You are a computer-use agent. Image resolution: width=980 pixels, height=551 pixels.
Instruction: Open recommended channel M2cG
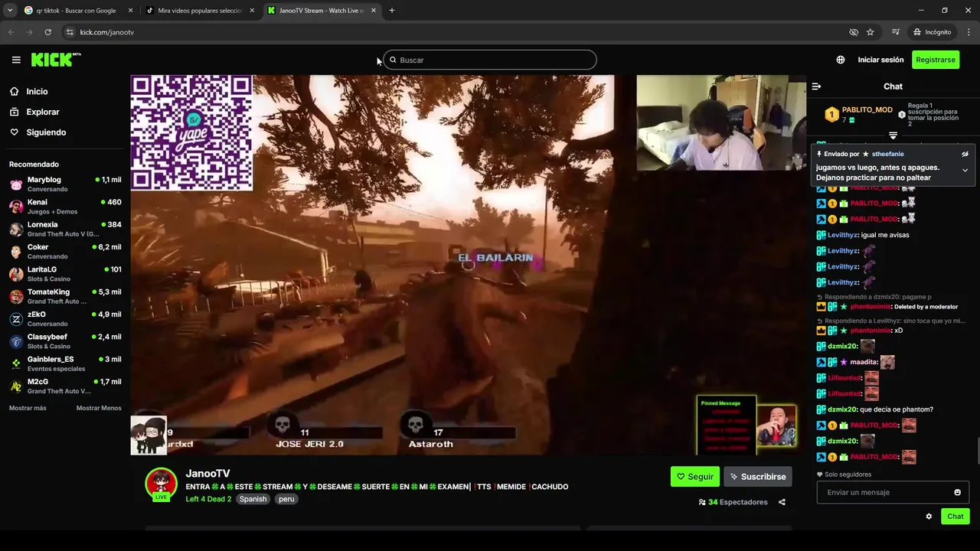pyautogui.click(x=65, y=386)
